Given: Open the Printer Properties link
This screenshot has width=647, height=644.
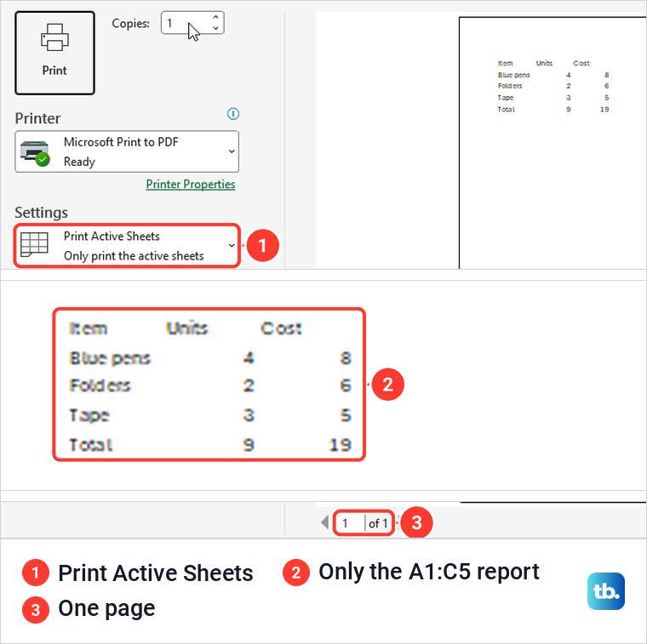Looking at the screenshot, I should (191, 185).
